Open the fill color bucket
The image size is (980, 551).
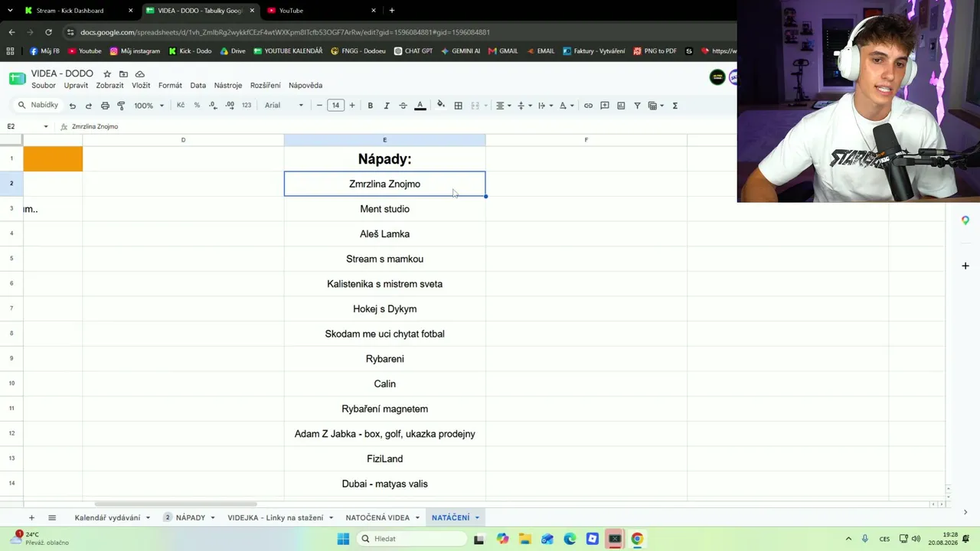tap(440, 106)
